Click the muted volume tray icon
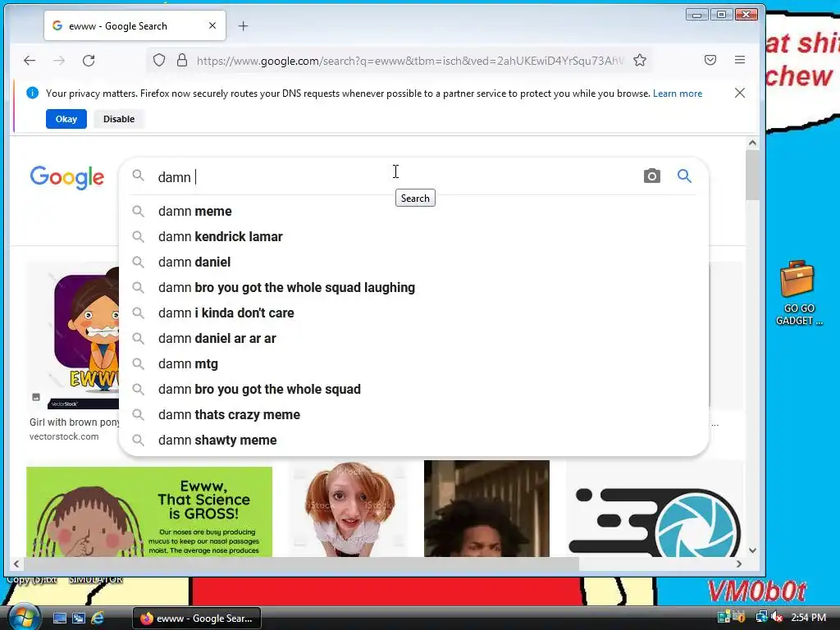Image resolution: width=840 pixels, height=630 pixels. pyautogui.click(x=777, y=618)
